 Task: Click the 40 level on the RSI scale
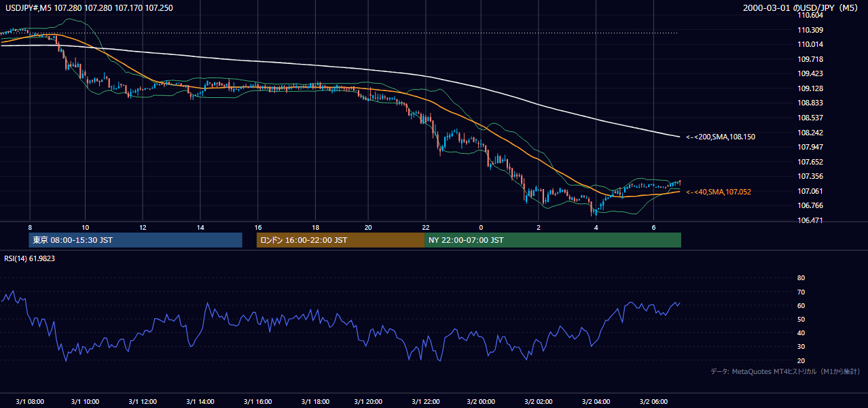click(x=801, y=333)
